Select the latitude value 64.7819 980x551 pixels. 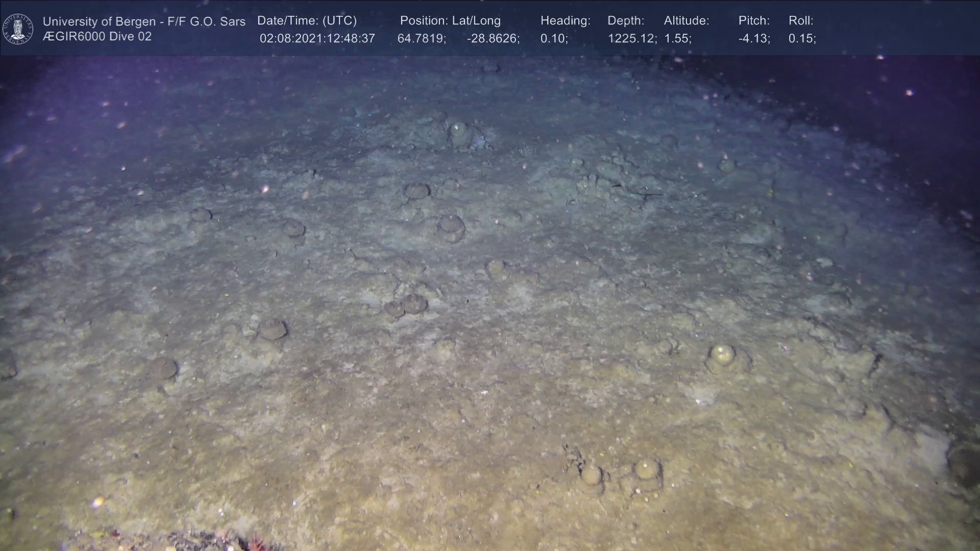pyautogui.click(x=422, y=39)
